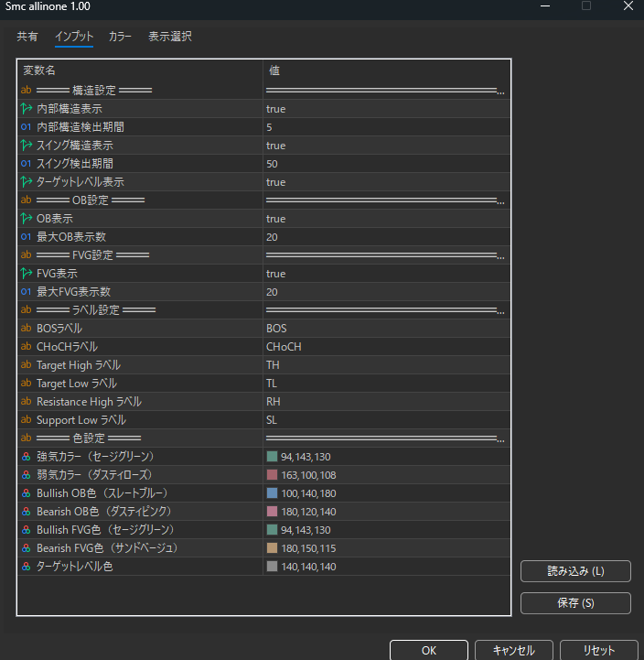The width and height of the screenshot is (644, 660).
Task: Toggle the スイング構造表示 true value
Action: coord(276,146)
